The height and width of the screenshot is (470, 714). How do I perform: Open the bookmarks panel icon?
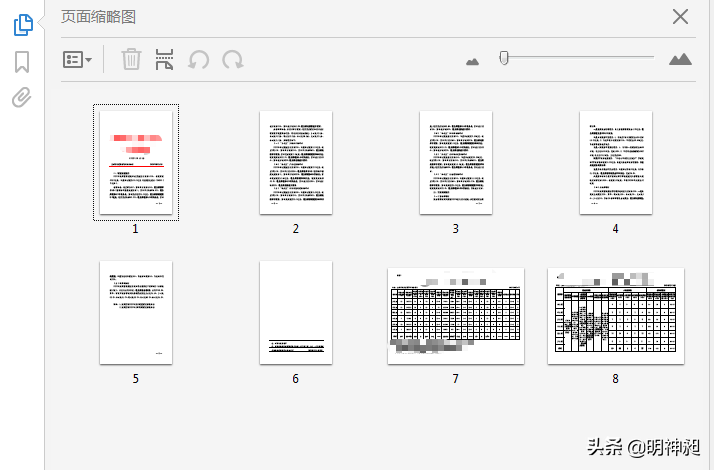point(22,62)
